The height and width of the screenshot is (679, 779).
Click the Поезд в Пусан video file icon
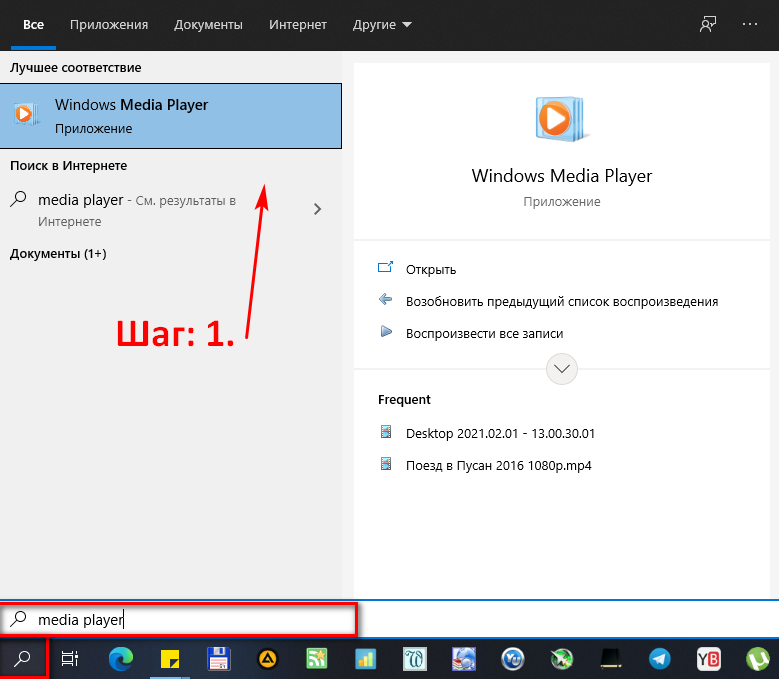[x=386, y=463]
